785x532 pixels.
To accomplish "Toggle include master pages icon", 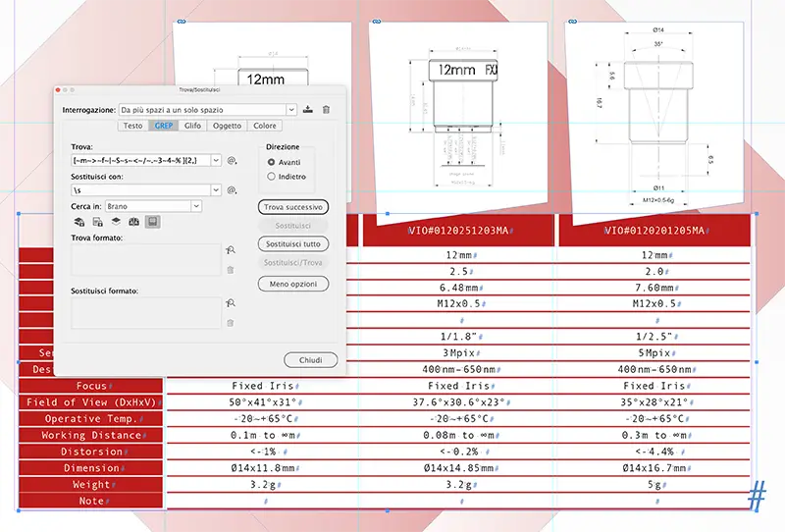I will [x=133, y=222].
